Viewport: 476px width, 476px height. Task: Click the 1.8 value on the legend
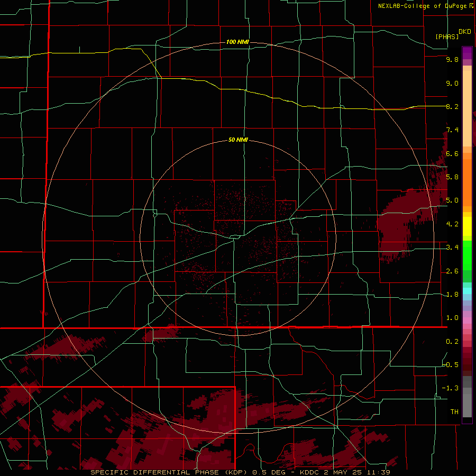(x=452, y=295)
